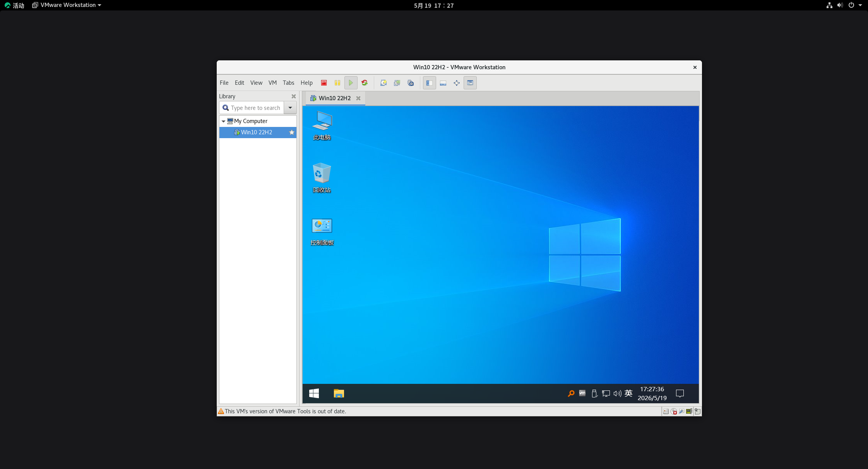Image resolution: width=868 pixels, height=469 pixels.
Task: Click the safely remove hardware tray icon
Action: tap(594, 394)
